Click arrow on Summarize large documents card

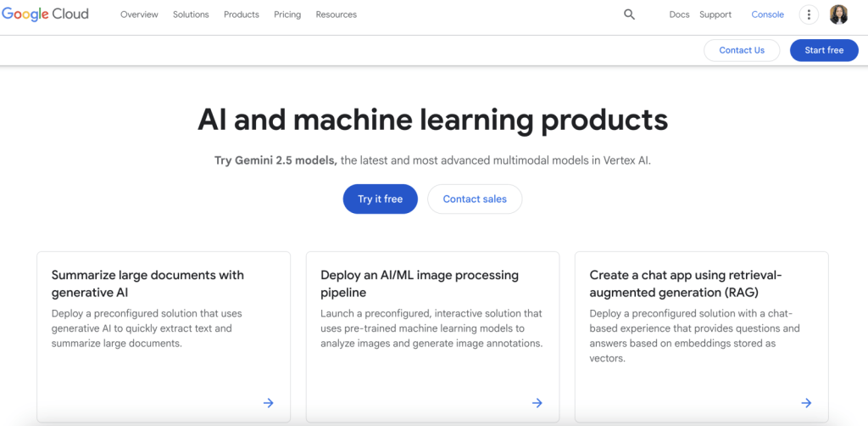[268, 403]
